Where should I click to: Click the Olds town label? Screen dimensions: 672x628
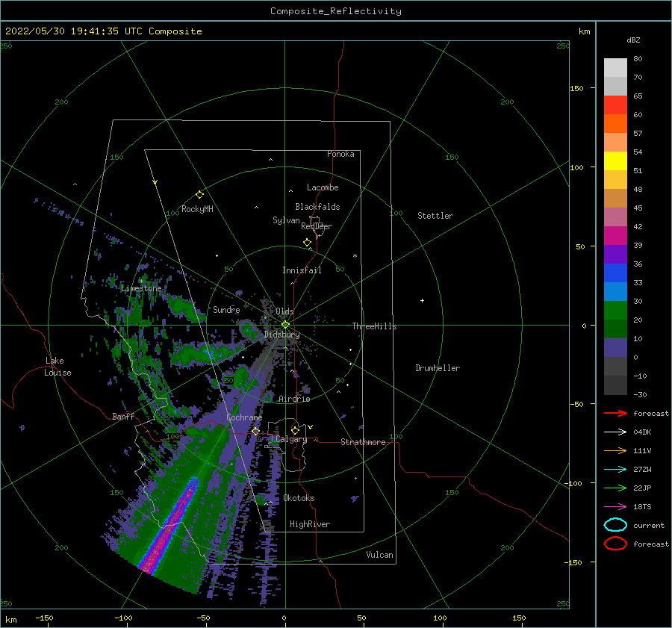click(x=284, y=311)
